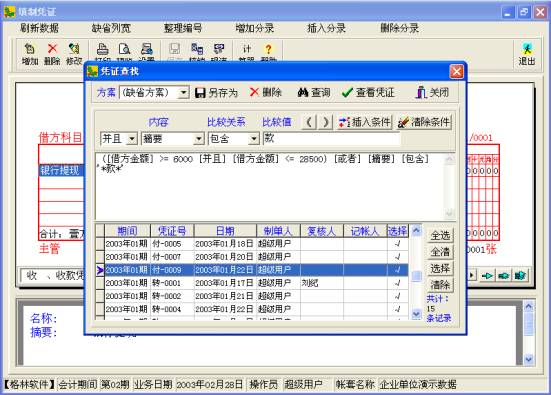The width and height of the screenshot is (551, 395).
Task: Click the results list scroll-down arrow
Action: (416, 313)
